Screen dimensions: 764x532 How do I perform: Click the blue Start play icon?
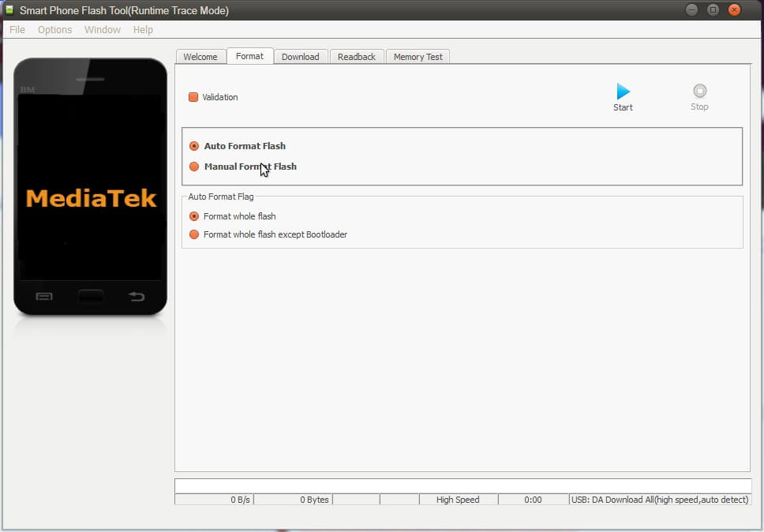pyautogui.click(x=624, y=91)
